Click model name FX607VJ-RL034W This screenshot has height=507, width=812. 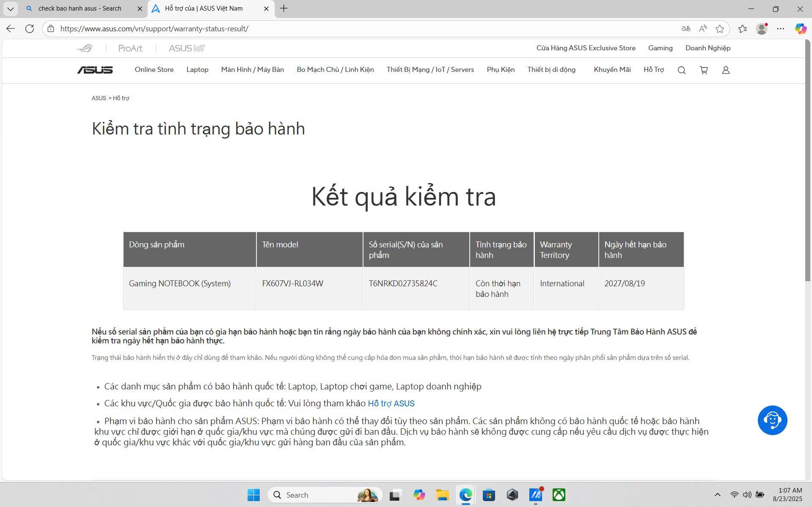click(292, 284)
